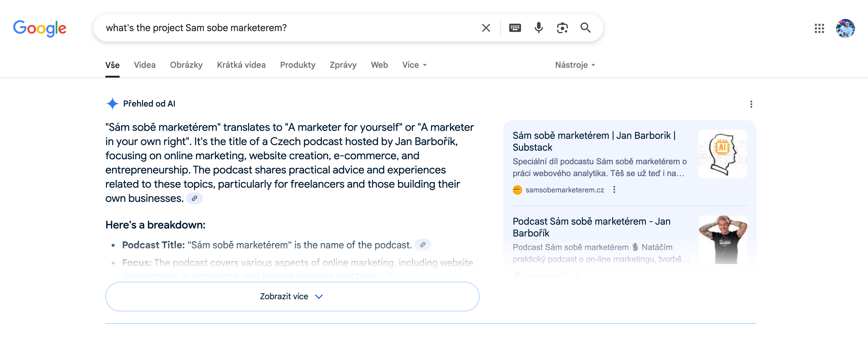868x338 pixels.
Task: Expand the Více dropdown menu
Action: [x=414, y=65]
